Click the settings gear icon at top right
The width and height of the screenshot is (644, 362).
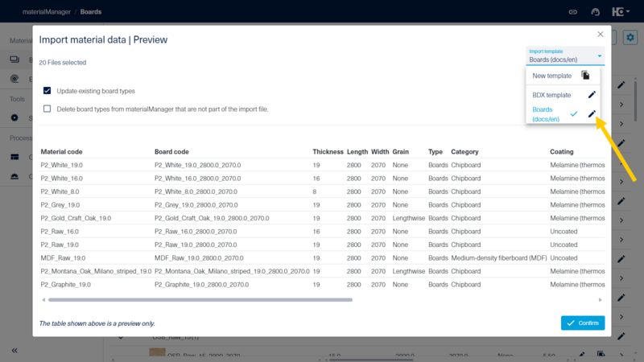click(x=631, y=38)
